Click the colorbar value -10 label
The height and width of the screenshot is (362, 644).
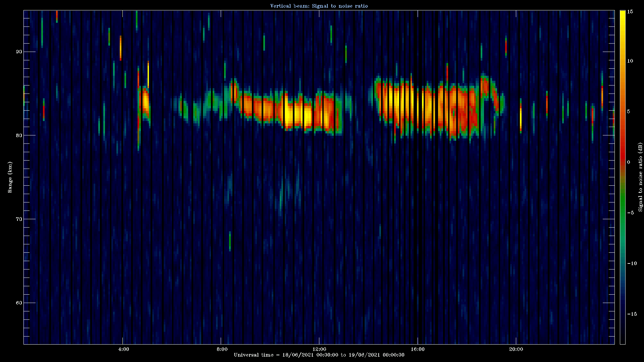coord(632,263)
